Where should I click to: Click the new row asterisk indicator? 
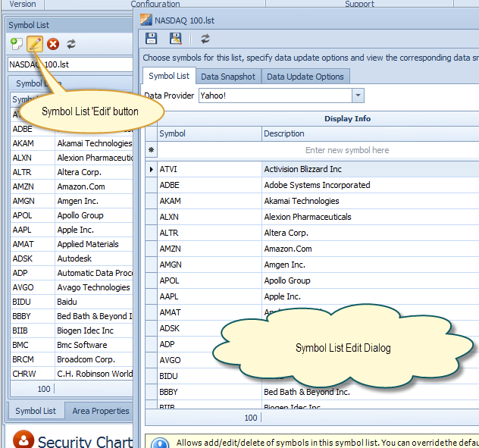(152, 150)
